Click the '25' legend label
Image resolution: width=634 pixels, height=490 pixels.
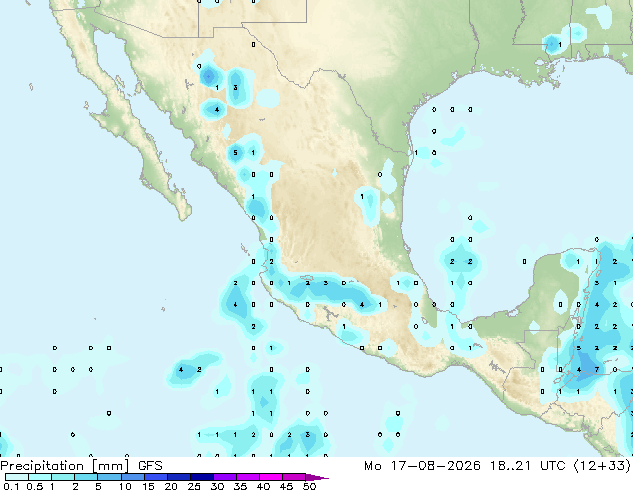[x=194, y=486]
